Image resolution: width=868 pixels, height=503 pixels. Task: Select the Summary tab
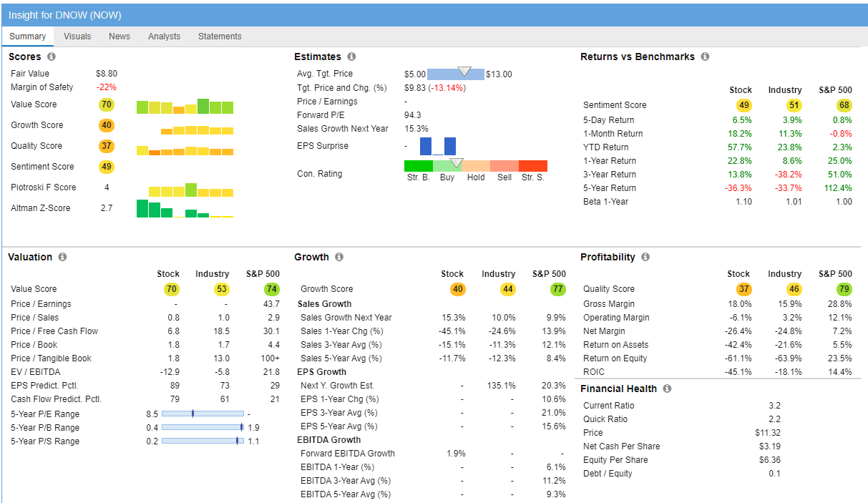(27, 36)
